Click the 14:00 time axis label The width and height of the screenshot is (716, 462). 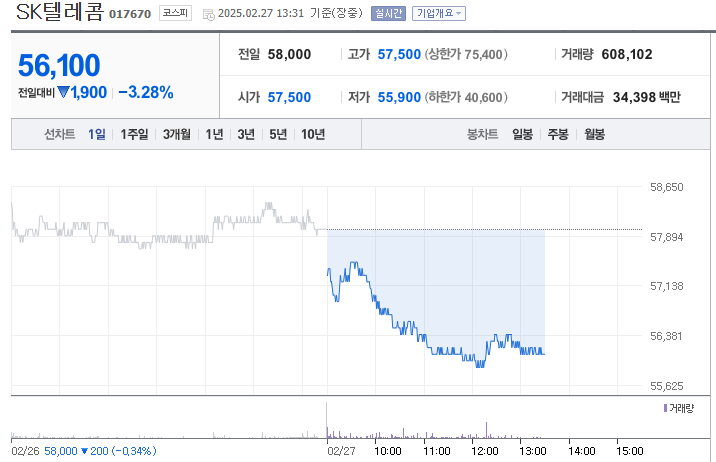[581, 452]
